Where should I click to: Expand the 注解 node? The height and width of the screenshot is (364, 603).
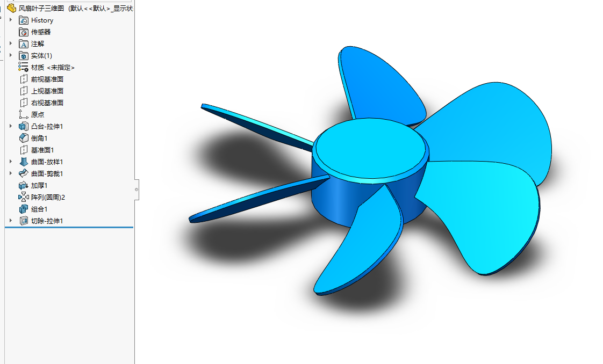pos(11,44)
